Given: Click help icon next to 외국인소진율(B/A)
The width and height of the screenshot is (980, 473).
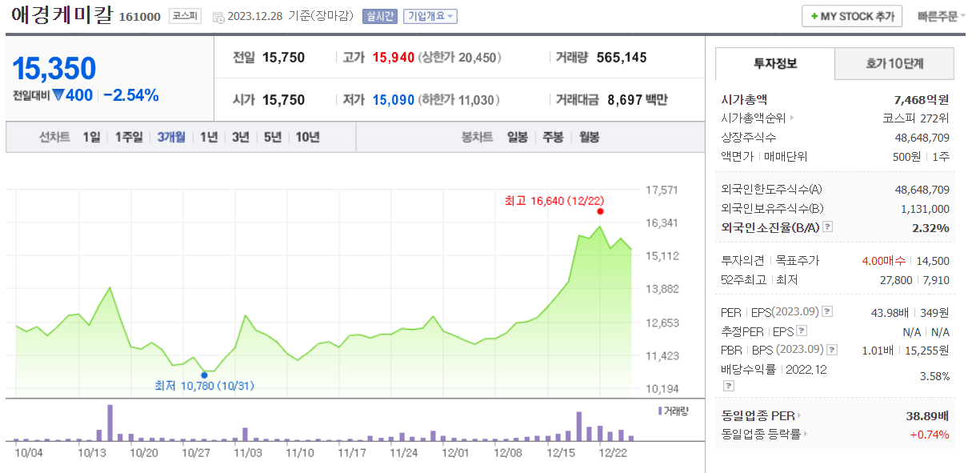Looking at the screenshot, I should coord(827,227).
